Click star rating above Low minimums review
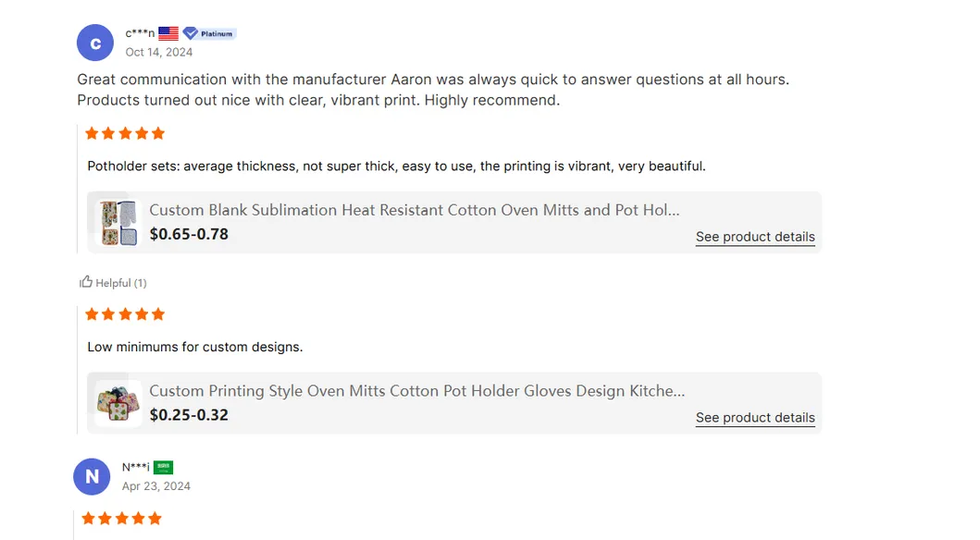 [x=125, y=314]
